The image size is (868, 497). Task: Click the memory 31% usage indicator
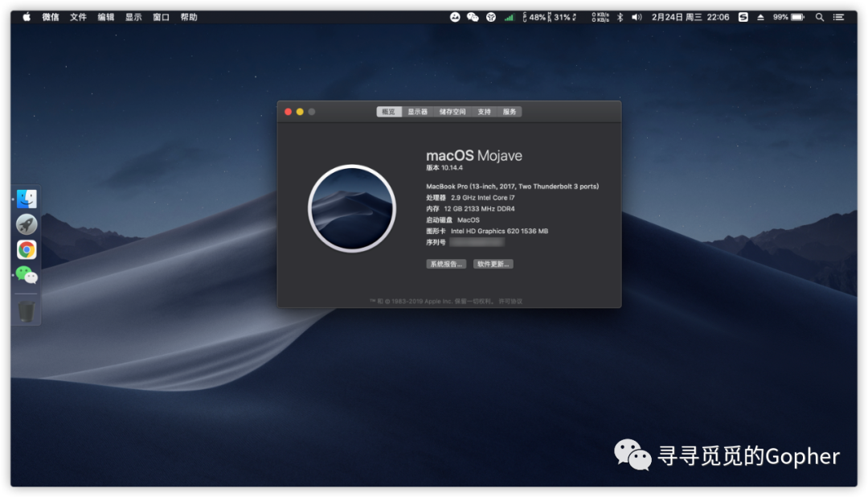pyautogui.click(x=563, y=17)
